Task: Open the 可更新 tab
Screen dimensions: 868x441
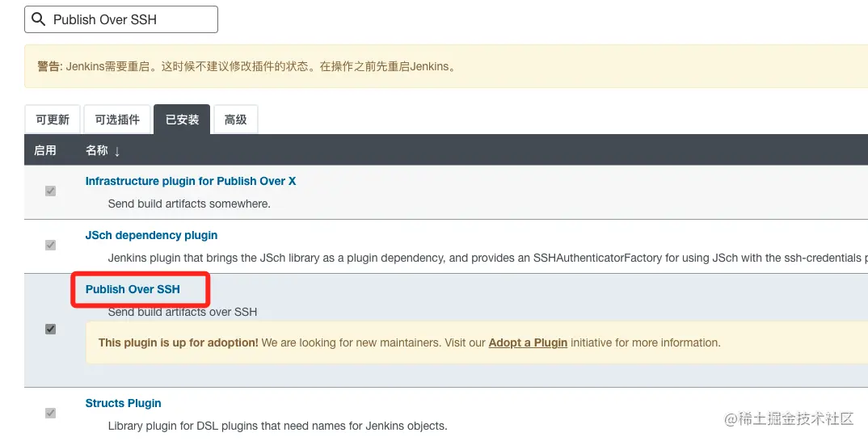Action: [x=53, y=120]
